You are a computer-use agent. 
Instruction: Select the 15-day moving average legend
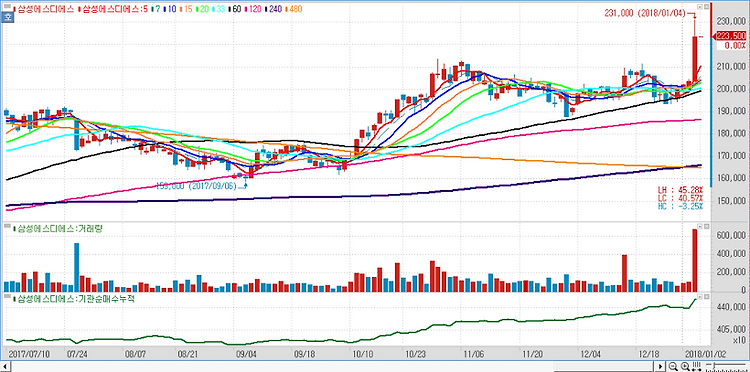pyautogui.click(x=186, y=9)
